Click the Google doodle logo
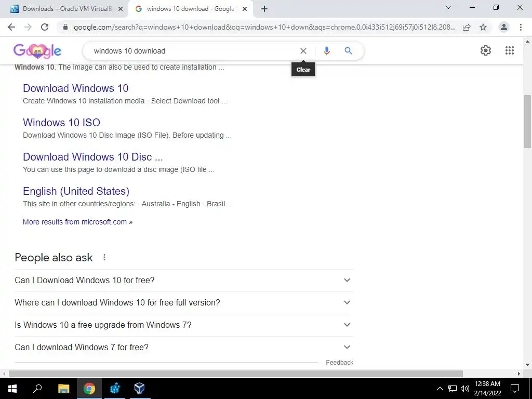Image resolution: width=532 pixels, height=399 pixels. tap(37, 51)
